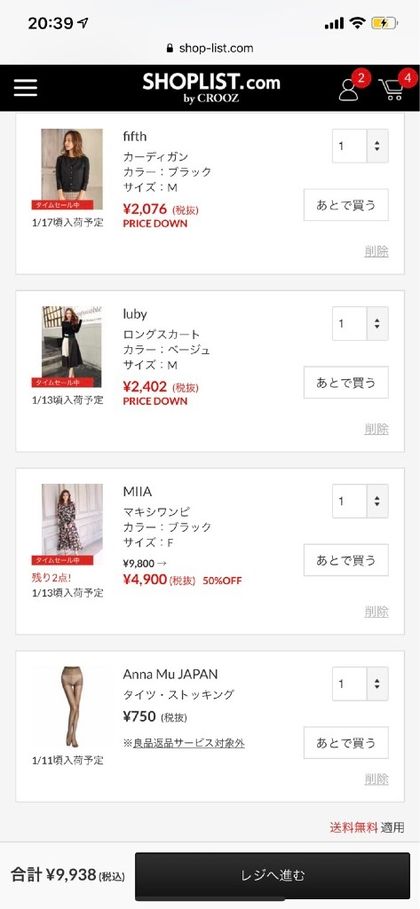Click あとで買う for the MIIA dress

(346, 560)
